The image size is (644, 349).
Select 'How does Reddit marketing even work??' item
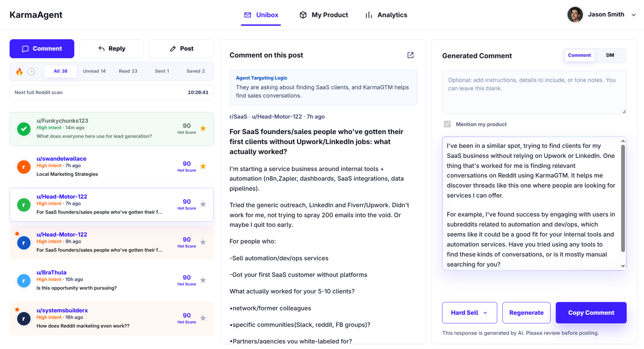(83, 326)
